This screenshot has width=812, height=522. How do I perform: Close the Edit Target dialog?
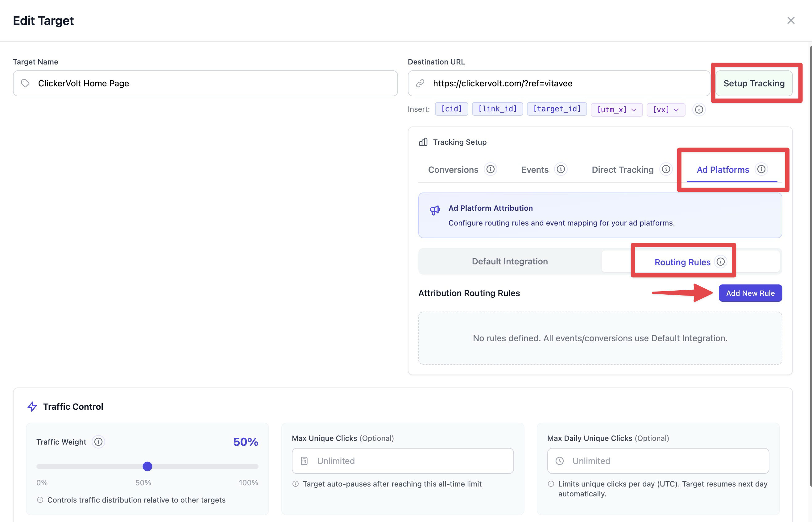click(791, 20)
